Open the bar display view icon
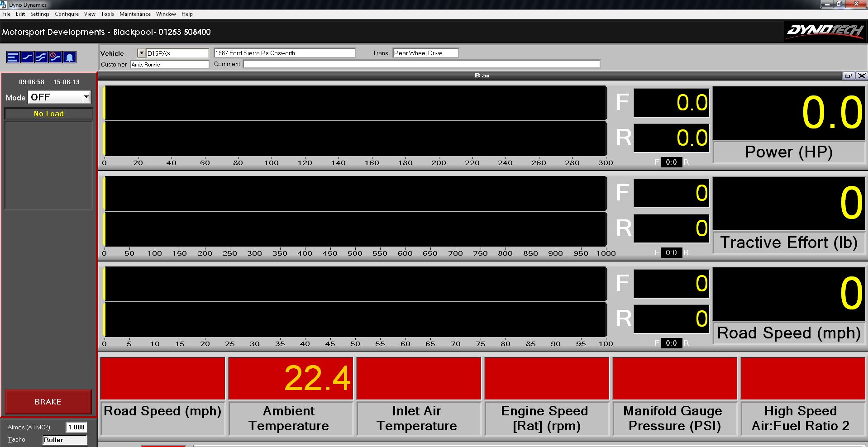The width and height of the screenshot is (868, 447). pos(13,57)
